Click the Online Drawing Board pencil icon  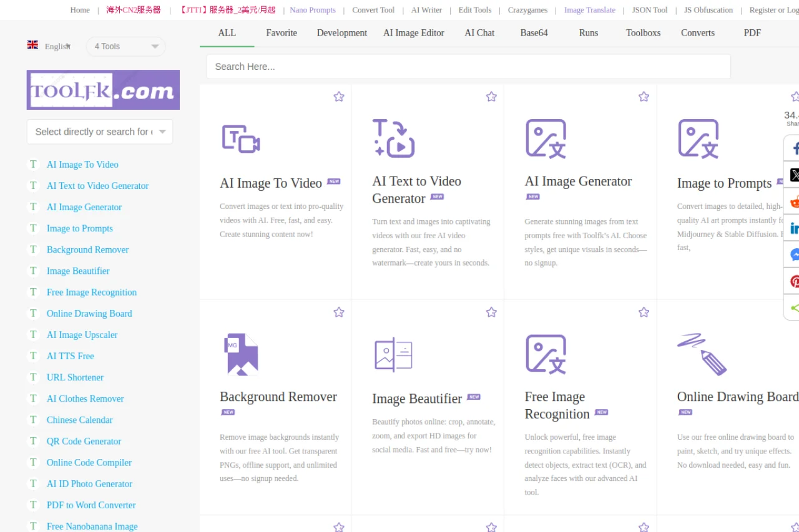(702, 354)
